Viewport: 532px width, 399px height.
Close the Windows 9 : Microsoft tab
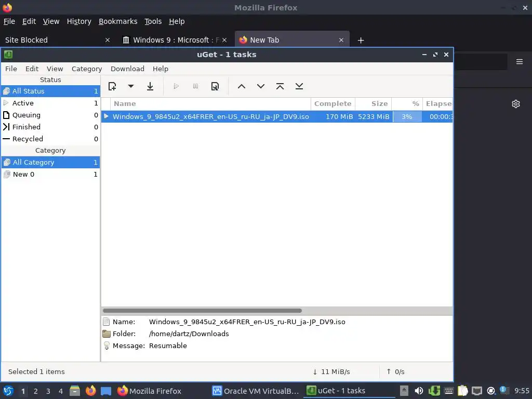tap(224, 40)
